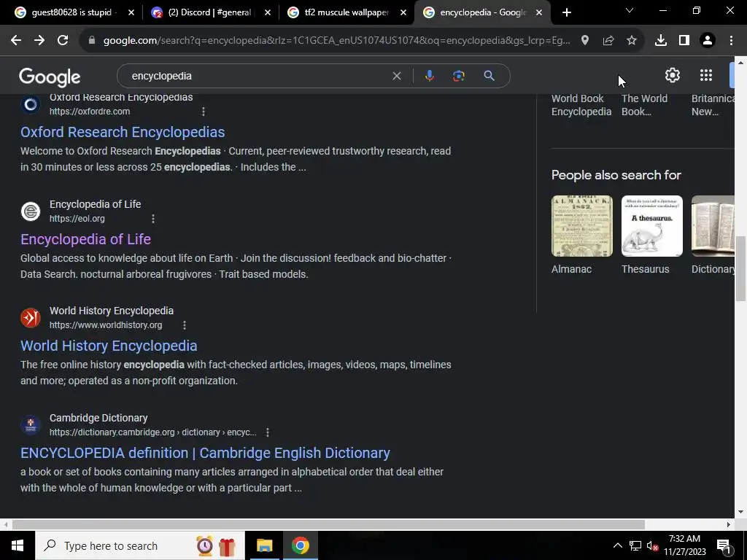The width and height of the screenshot is (747, 560).
Task: Open more options for oxfordre.com result
Action: tap(204, 112)
